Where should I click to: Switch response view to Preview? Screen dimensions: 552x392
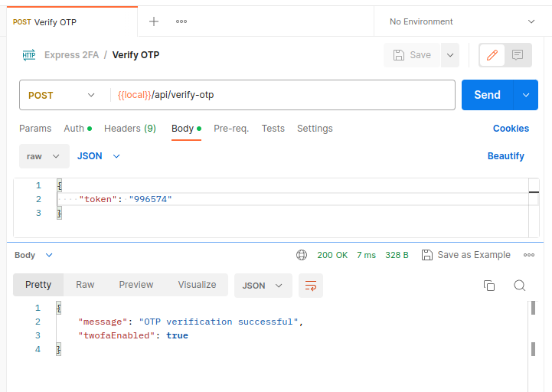tap(136, 285)
